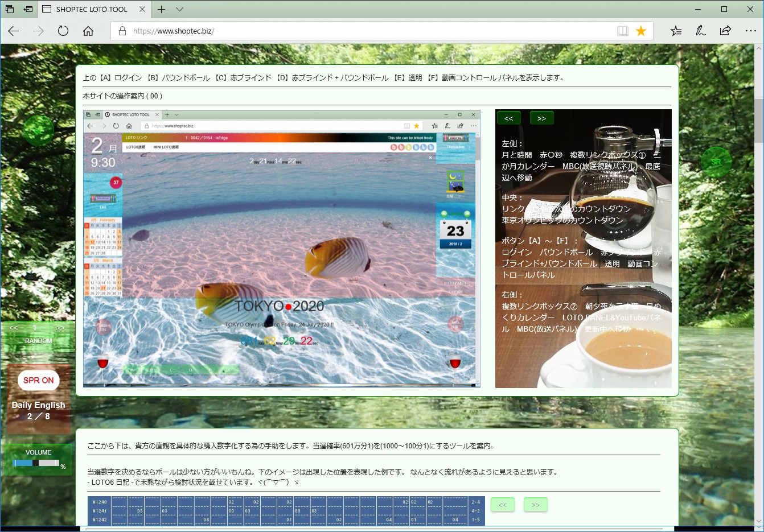This screenshot has height=532, width=764.
Task: Open a new browser tab
Action: click(x=162, y=9)
